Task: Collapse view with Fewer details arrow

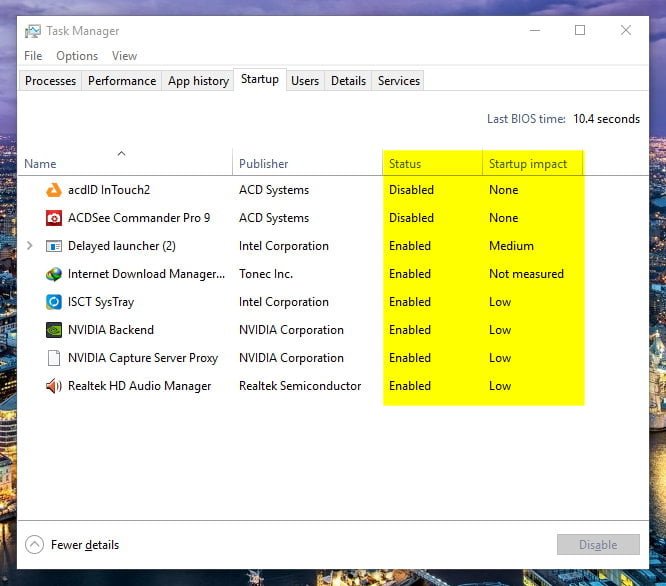Action: 35,545
